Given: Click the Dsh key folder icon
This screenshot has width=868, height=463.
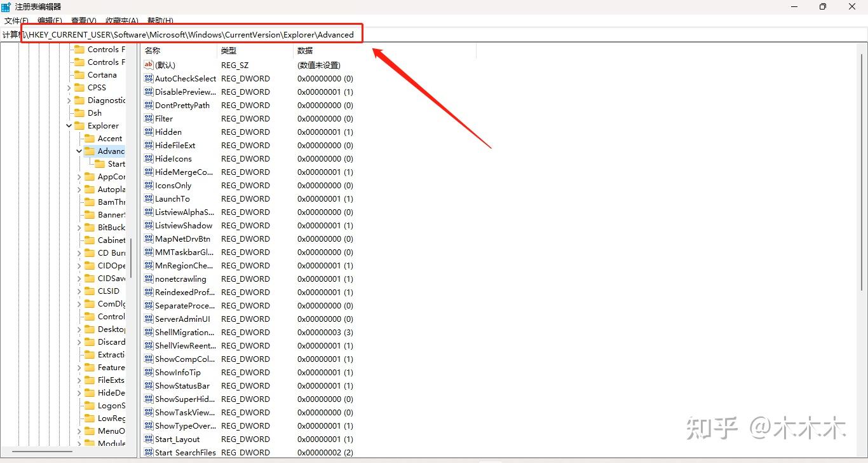Looking at the screenshot, I should tap(79, 113).
